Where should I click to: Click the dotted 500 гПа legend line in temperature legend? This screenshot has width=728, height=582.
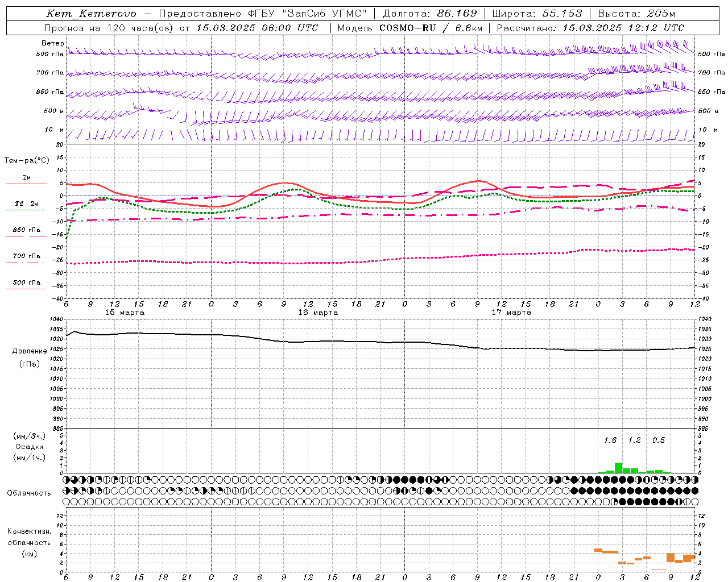(26, 289)
